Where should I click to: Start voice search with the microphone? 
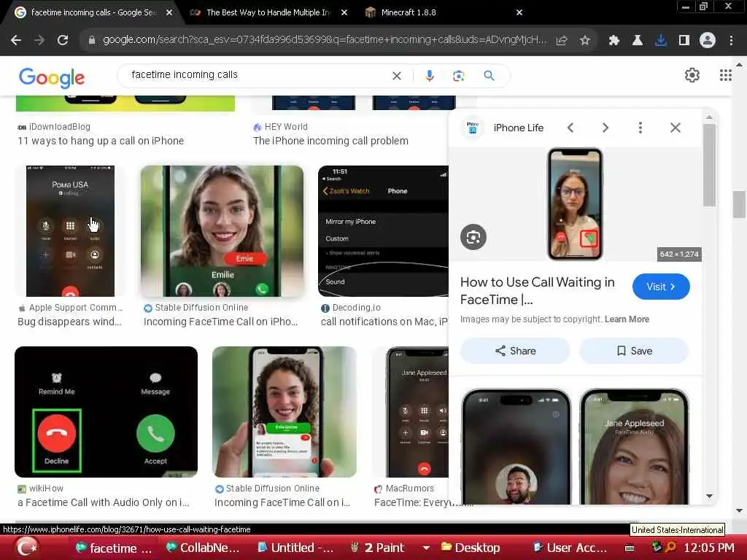(430, 76)
